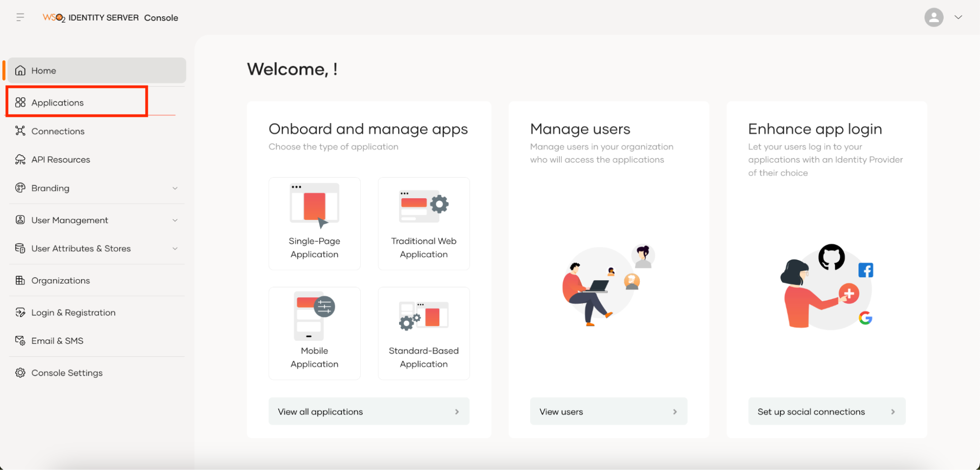Expand the Branding submenu chevron
The width and height of the screenshot is (980, 470).
[175, 188]
